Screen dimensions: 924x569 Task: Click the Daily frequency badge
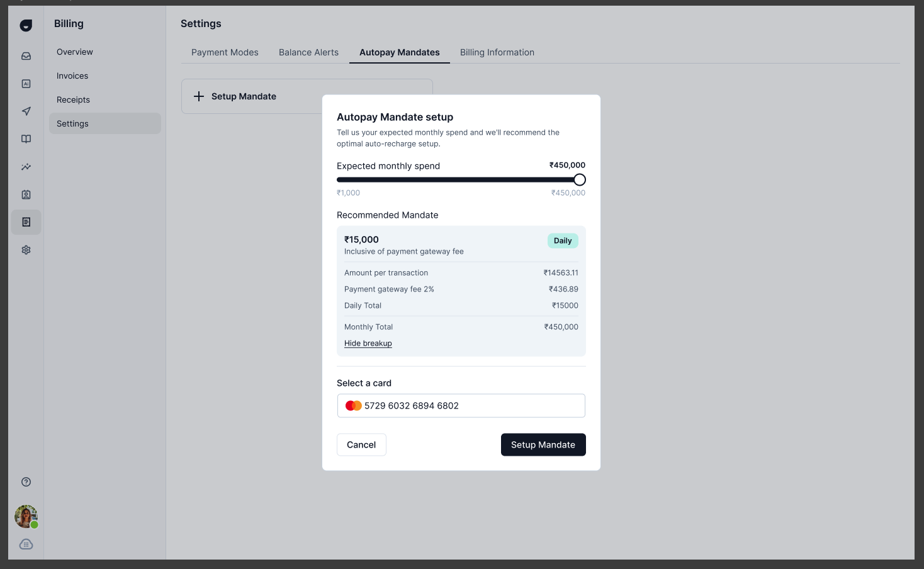tap(563, 240)
